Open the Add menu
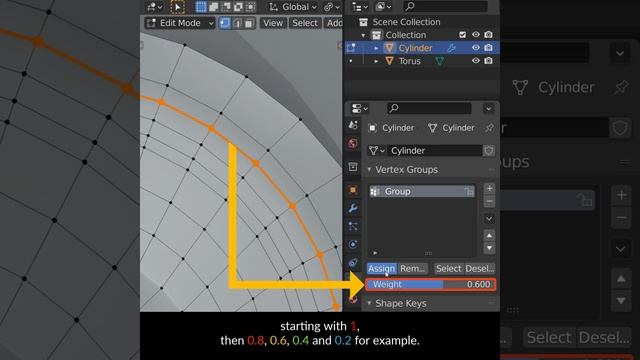640x360 pixels. tap(334, 23)
